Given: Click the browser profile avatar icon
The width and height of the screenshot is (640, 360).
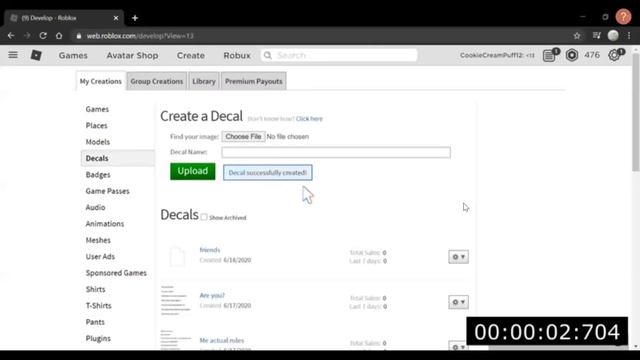Looking at the screenshot, I should [613, 36].
